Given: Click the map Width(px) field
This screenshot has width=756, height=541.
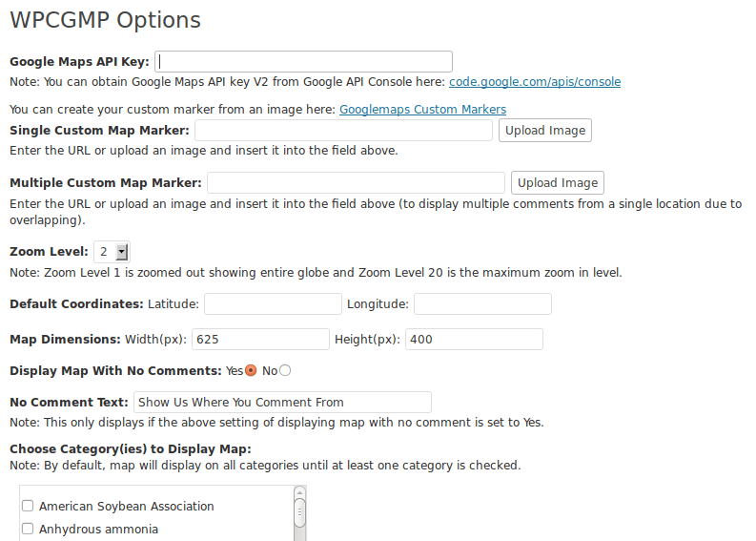Looking at the screenshot, I should coord(261,340).
